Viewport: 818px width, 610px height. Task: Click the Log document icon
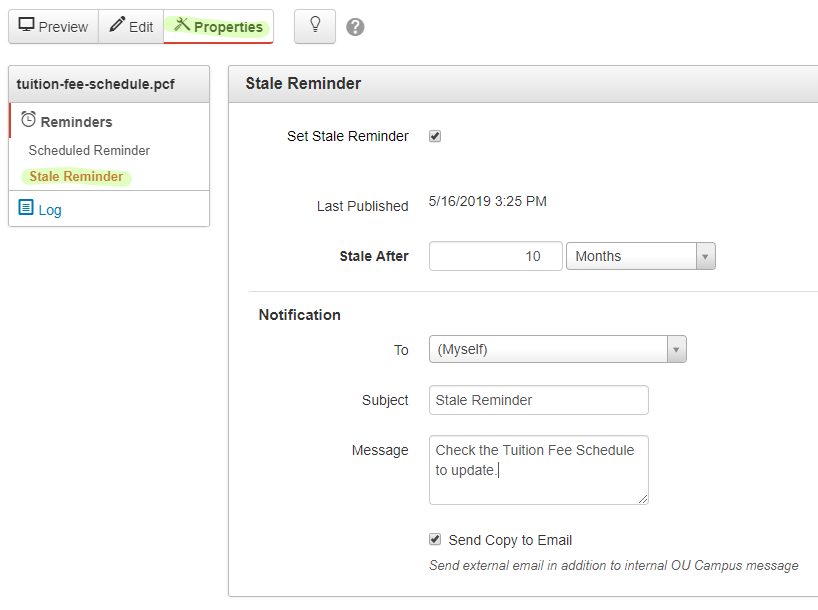click(x=26, y=209)
